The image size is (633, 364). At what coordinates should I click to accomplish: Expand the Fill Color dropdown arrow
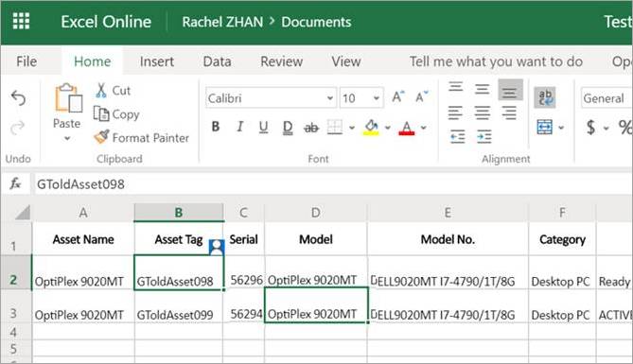tap(388, 128)
